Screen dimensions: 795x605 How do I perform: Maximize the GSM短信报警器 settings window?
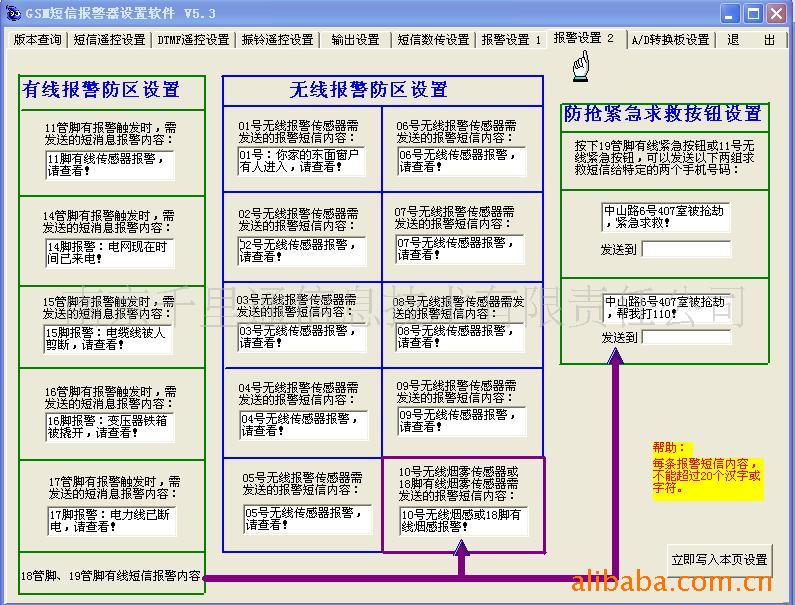(x=754, y=13)
